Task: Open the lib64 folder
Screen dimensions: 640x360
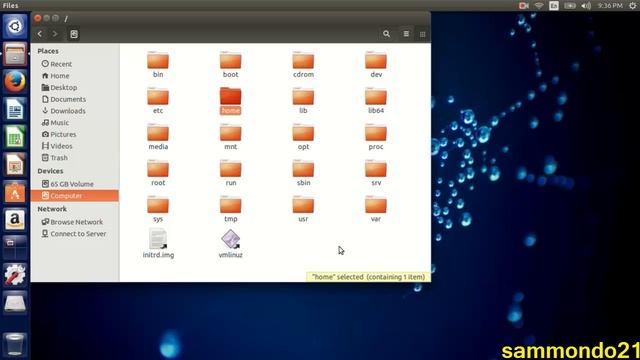Action: (376, 100)
